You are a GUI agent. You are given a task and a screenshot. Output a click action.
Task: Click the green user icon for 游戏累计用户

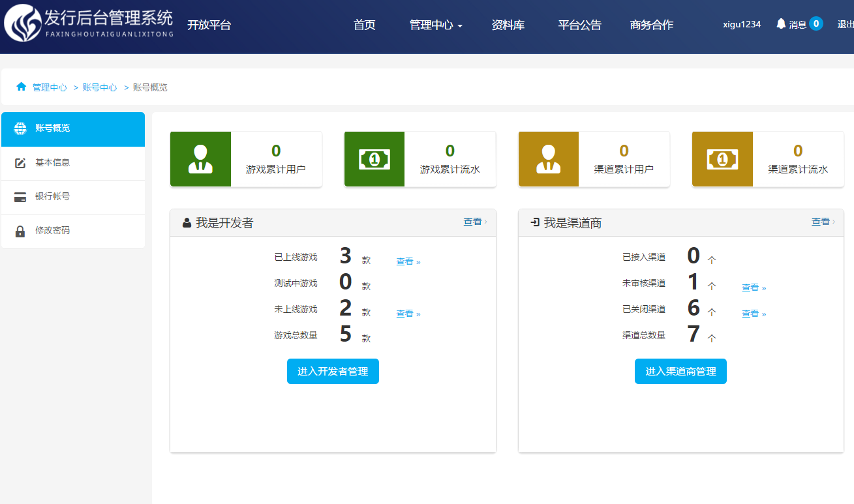tap(200, 159)
